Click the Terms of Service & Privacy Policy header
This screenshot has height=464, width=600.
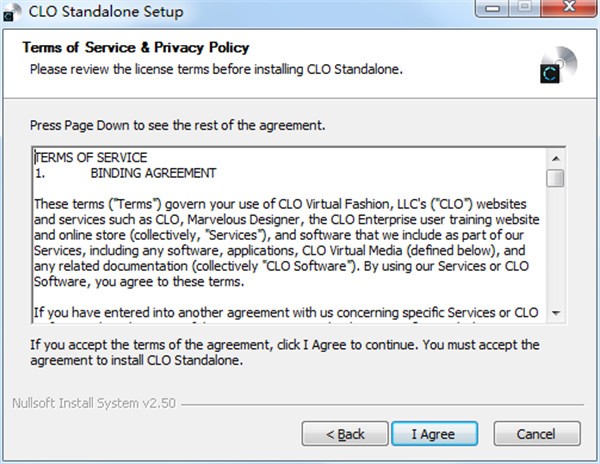(136, 48)
